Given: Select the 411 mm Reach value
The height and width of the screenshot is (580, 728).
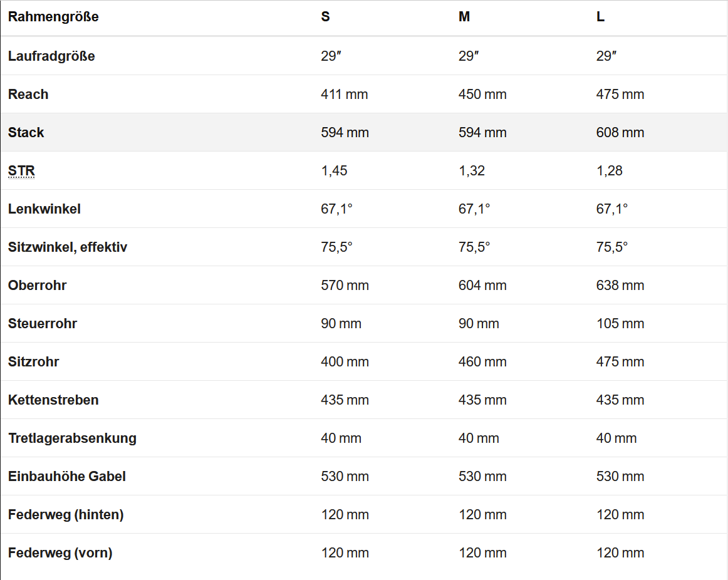Looking at the screenshot, I should click(x=345, y=95).
